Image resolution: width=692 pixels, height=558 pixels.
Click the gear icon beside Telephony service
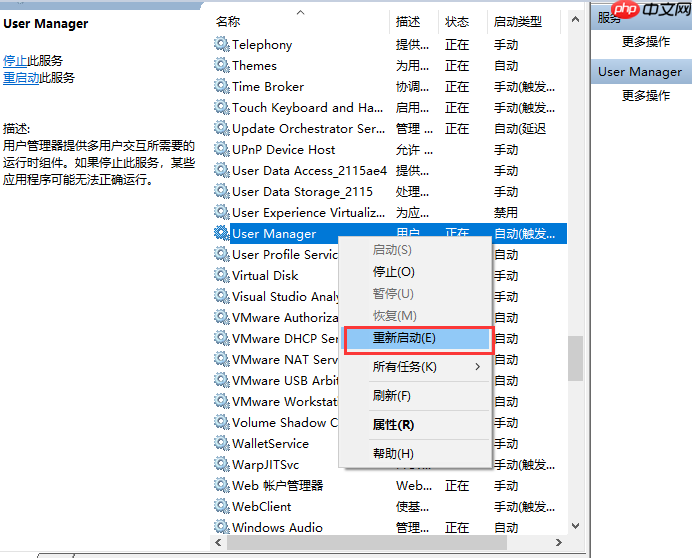click(221, 44)
